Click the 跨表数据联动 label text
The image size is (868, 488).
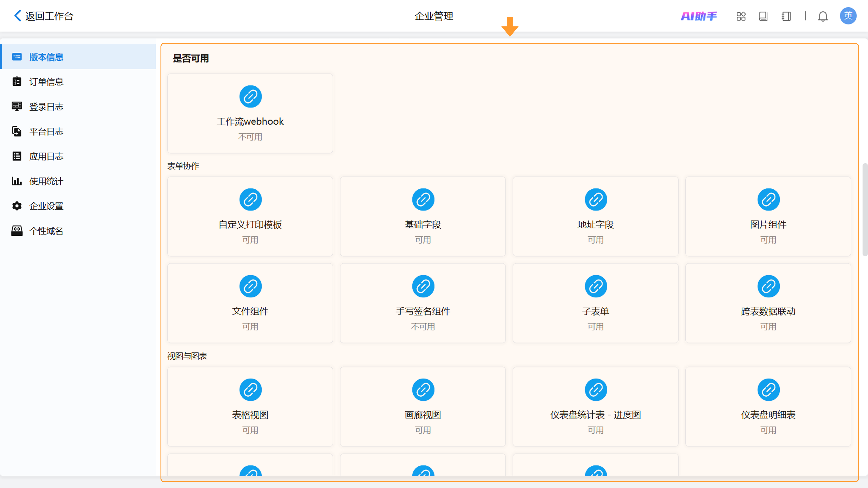pyautogui.click(x=768, y=311)
